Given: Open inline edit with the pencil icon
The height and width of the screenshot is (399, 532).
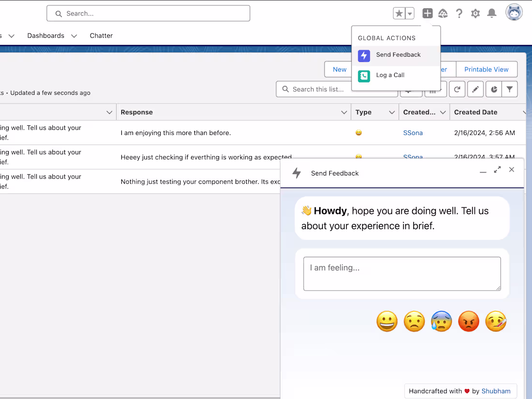Looking at the screenshot, I should click(x=475, y=89).
